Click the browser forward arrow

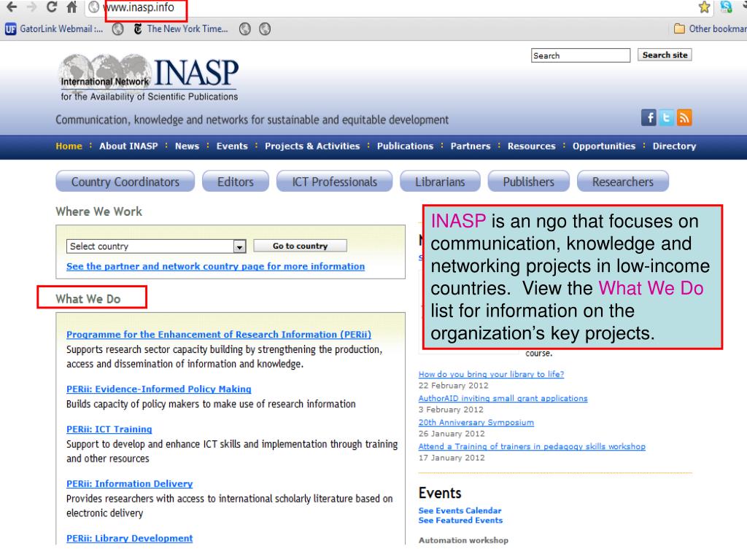point(31,7)
